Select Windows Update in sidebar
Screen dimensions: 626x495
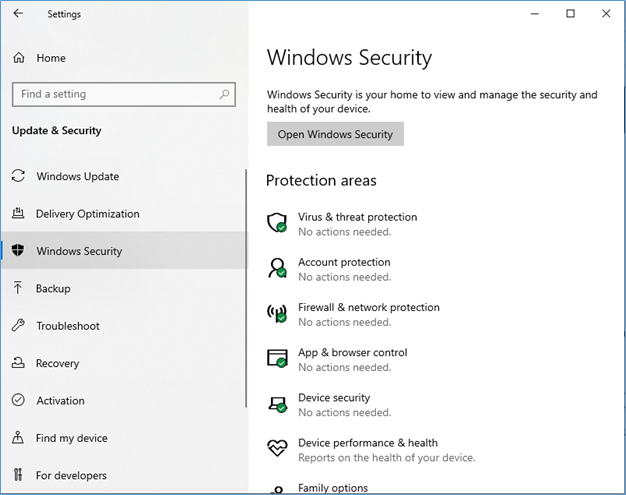click(124, 176)
